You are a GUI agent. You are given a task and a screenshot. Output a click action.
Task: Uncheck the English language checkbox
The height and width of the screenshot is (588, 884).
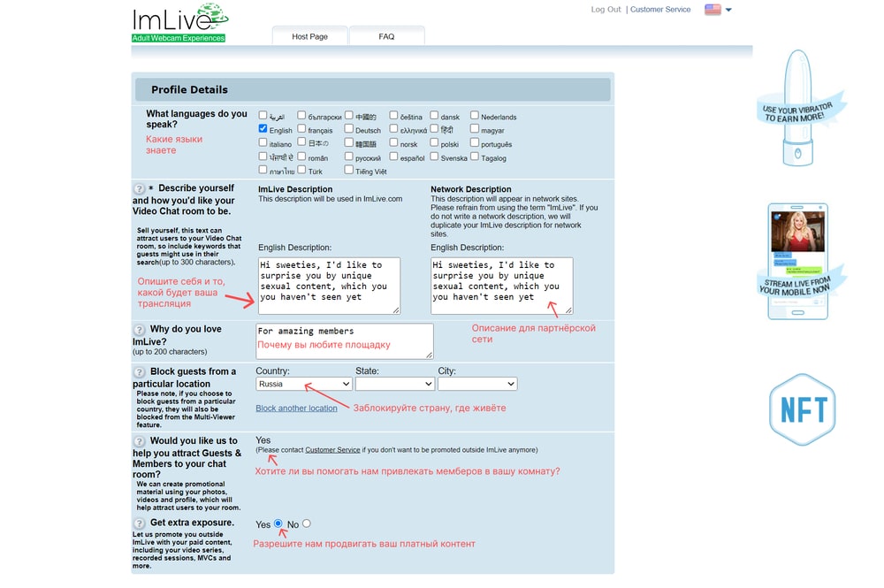click(263, 129)
